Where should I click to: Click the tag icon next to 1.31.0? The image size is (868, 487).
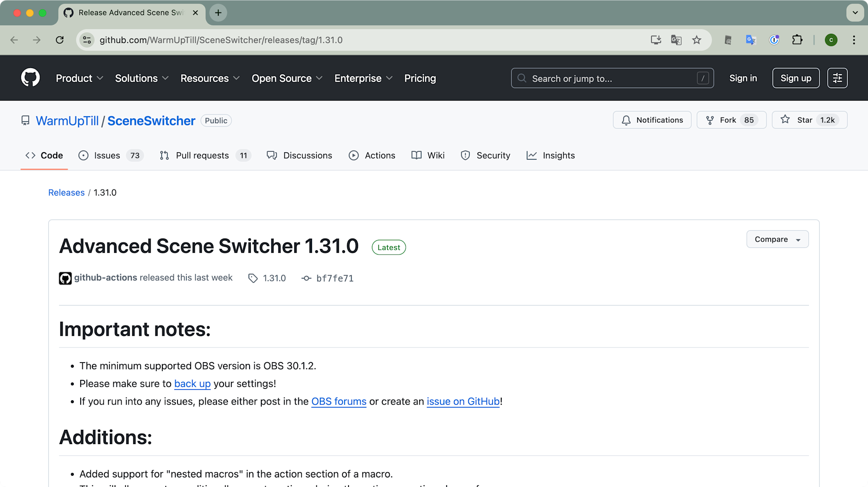pos(253,278)
